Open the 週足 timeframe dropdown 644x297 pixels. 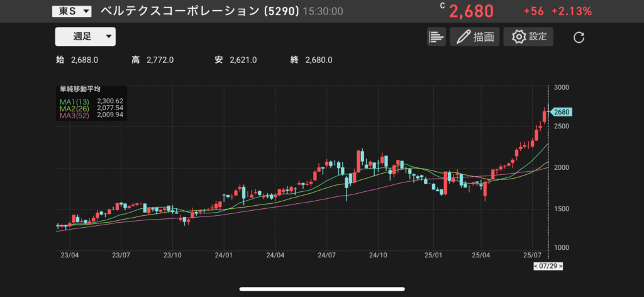pos(86,36)
